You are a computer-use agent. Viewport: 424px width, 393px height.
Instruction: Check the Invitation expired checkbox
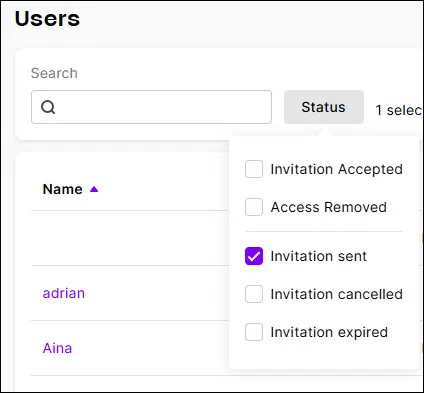tap(254, 332)
